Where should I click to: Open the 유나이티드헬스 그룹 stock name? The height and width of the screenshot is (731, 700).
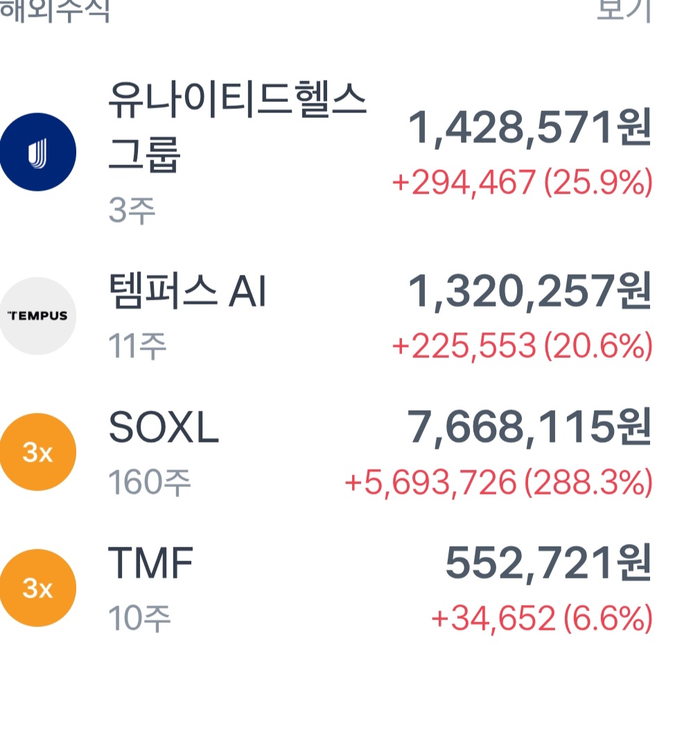pyautogui.click(x=237, y=127)
